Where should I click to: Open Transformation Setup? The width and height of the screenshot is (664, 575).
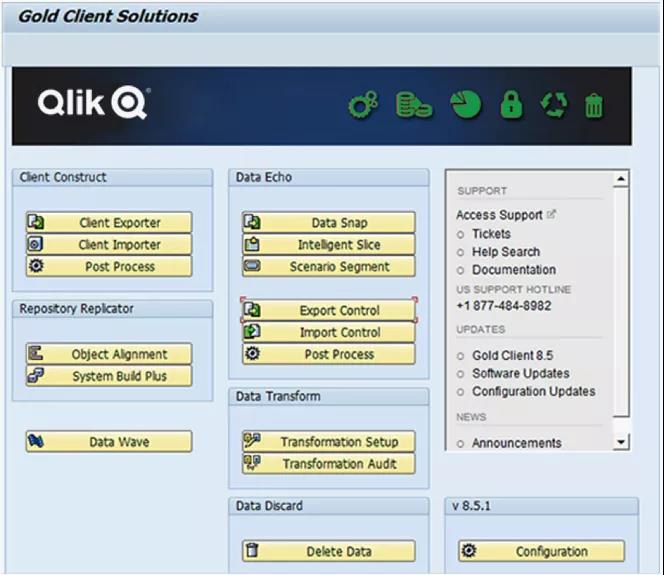point(329,442)
